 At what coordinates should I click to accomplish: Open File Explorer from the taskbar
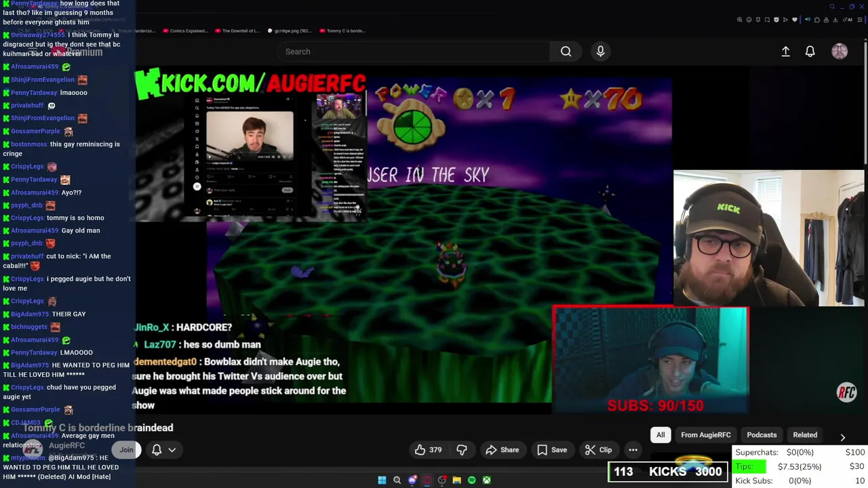click(x=456, y=481)
